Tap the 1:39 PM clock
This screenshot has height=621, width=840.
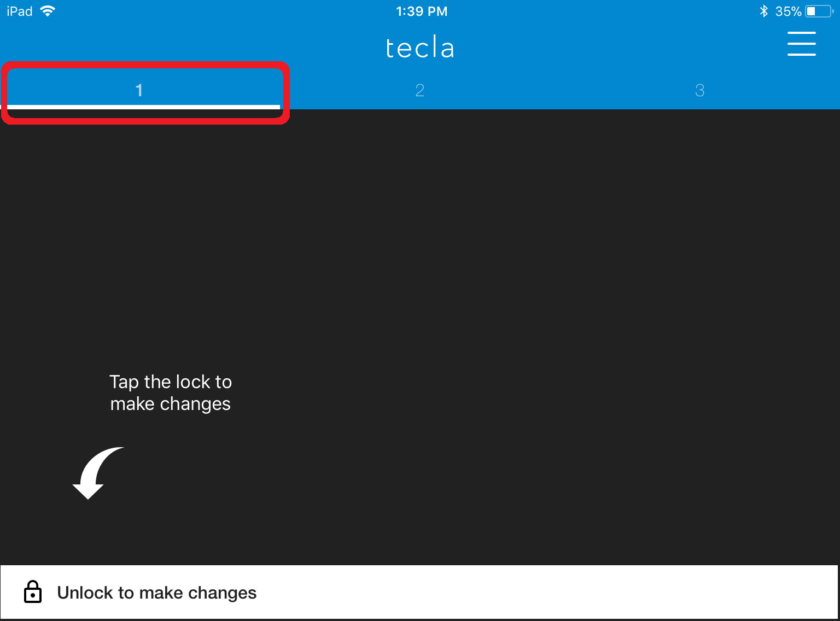pyautogui.click(x=422, y=11)
